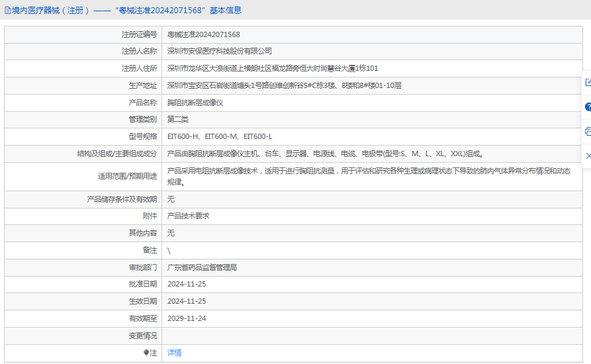
Task: Click the 产品储存条件及有效期 label
Action: [x=122, y=199]
